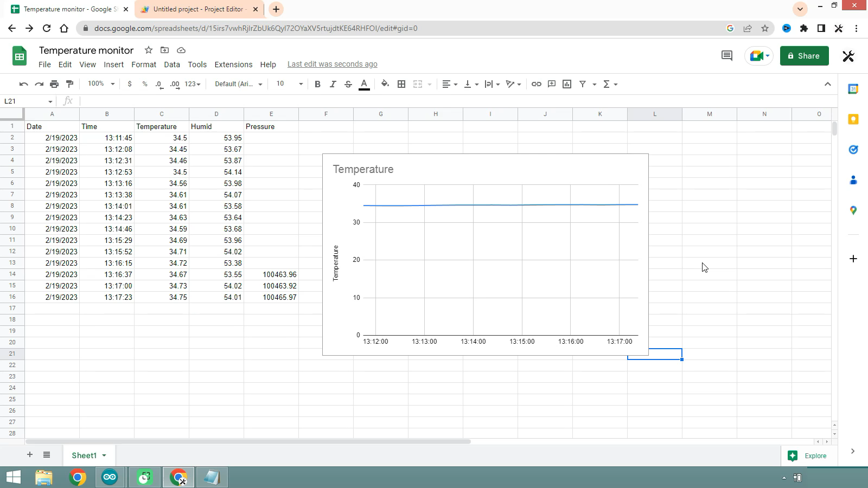Open text rotation dropdown
This screenshot has width=868, height=488.
[x=513, y=84]
